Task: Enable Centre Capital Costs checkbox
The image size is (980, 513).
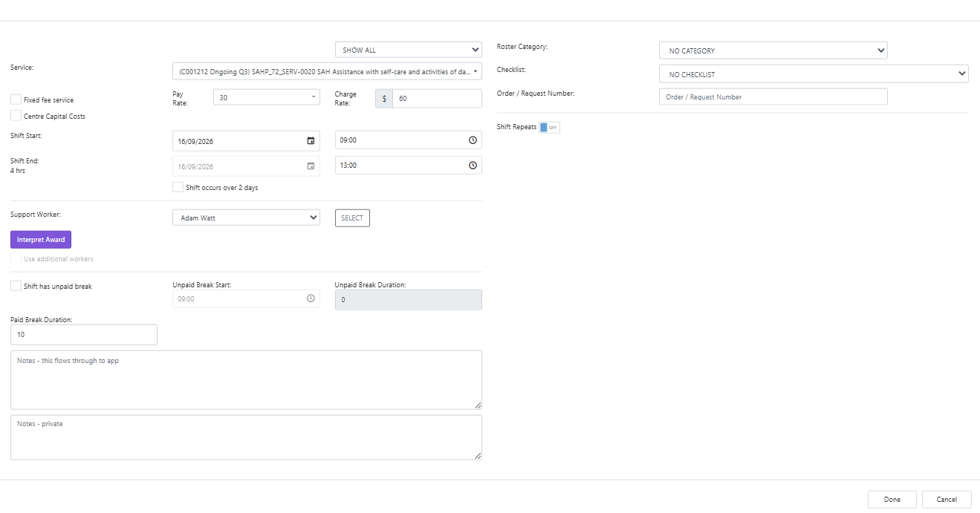Action: point(16,116)
